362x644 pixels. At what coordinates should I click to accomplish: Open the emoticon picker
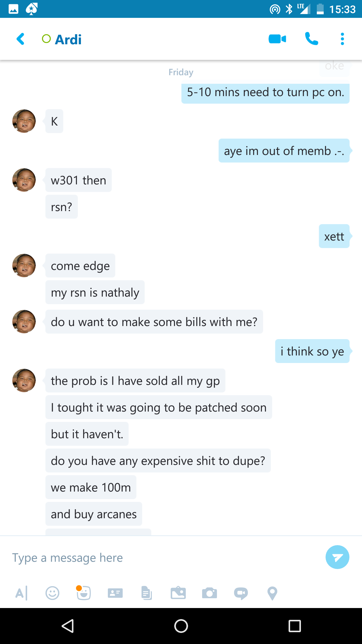tap(52, 593)
